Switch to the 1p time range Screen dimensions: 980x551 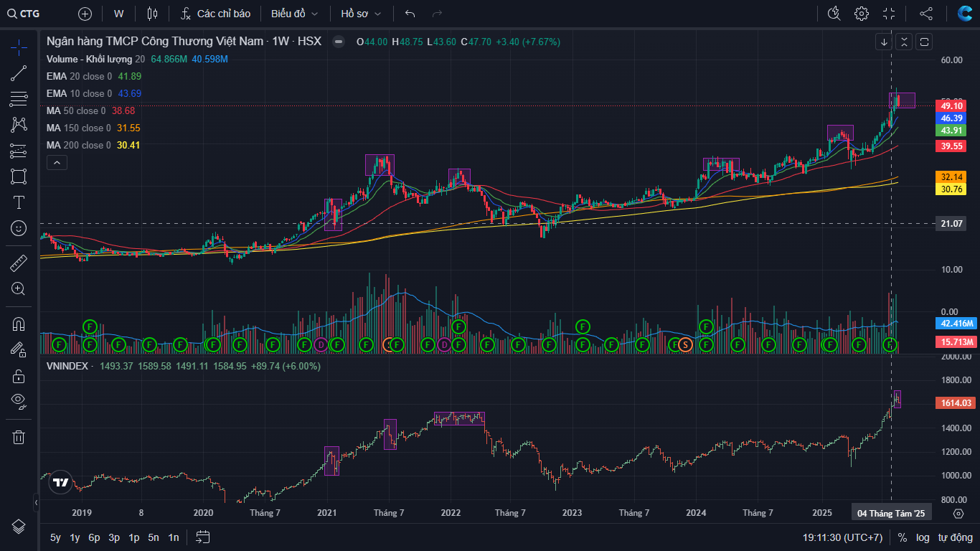pyautogui.click(x=133, y=537)
